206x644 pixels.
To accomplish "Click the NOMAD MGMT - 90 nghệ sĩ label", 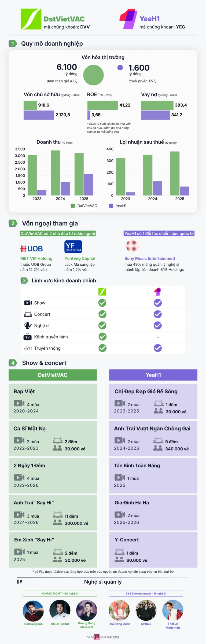I will pyautogui.click(x=60, y=594).
